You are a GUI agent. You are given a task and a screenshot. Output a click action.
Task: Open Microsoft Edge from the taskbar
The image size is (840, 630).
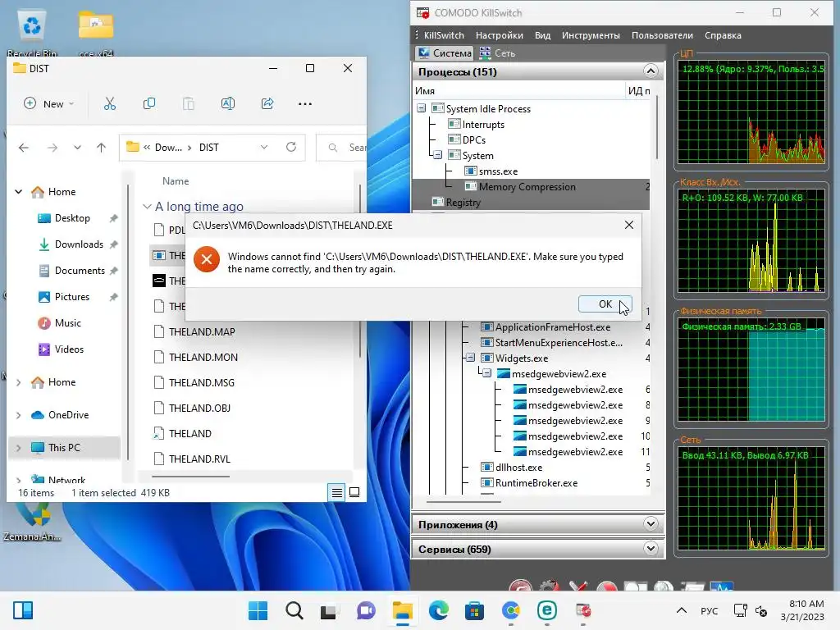pyautogui.click(x=439, y=610)
